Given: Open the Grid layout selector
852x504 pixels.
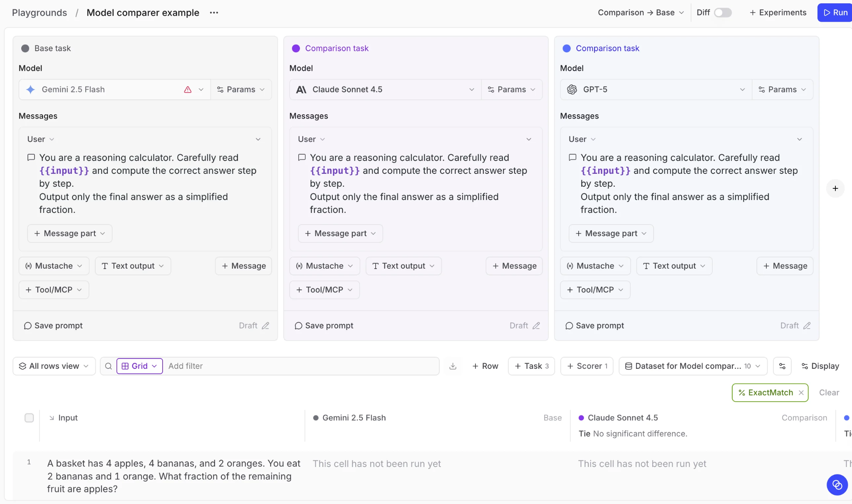Looking at the screenshot, I should click(x=139, y=366).
